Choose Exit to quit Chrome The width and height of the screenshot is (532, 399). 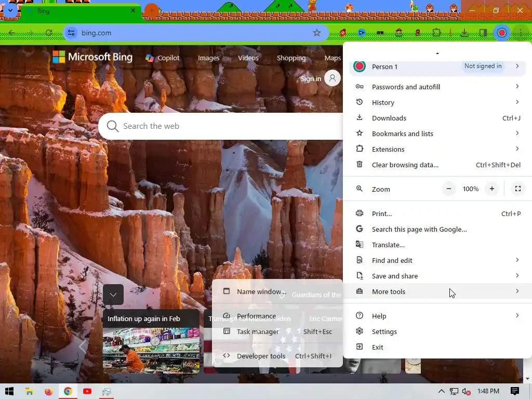pos(437,348)
